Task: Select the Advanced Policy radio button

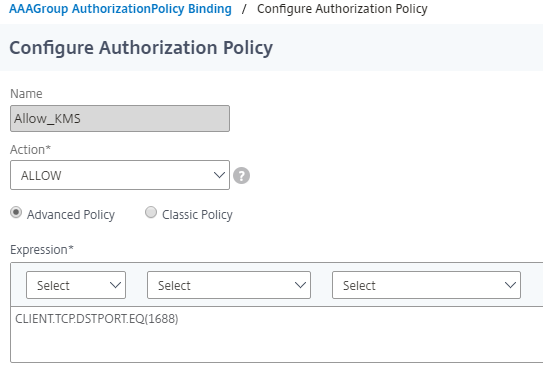Action: (16, 212)
